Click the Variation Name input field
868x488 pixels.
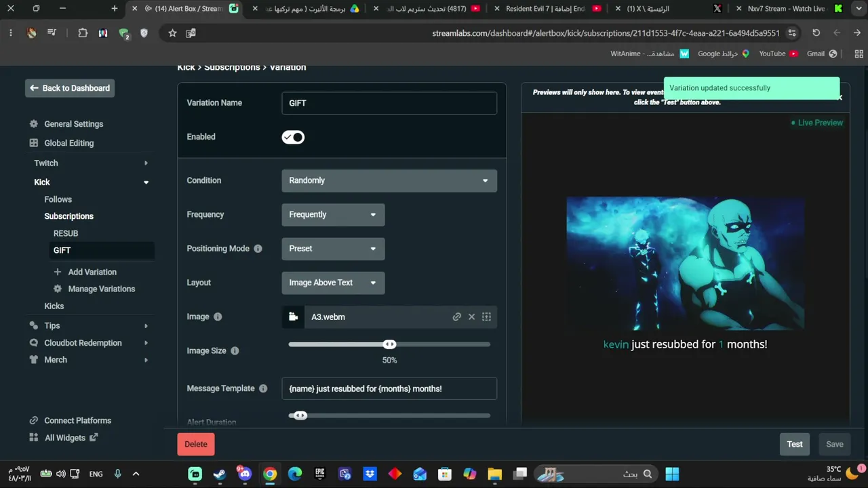pyautogui.click(x=389, y=103)
